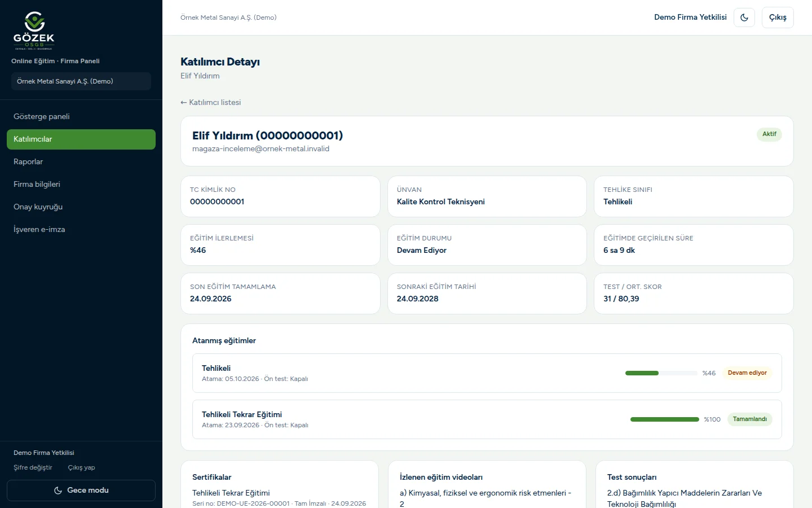Toggle dark mode moon icon in header

(x=744, y=17)
